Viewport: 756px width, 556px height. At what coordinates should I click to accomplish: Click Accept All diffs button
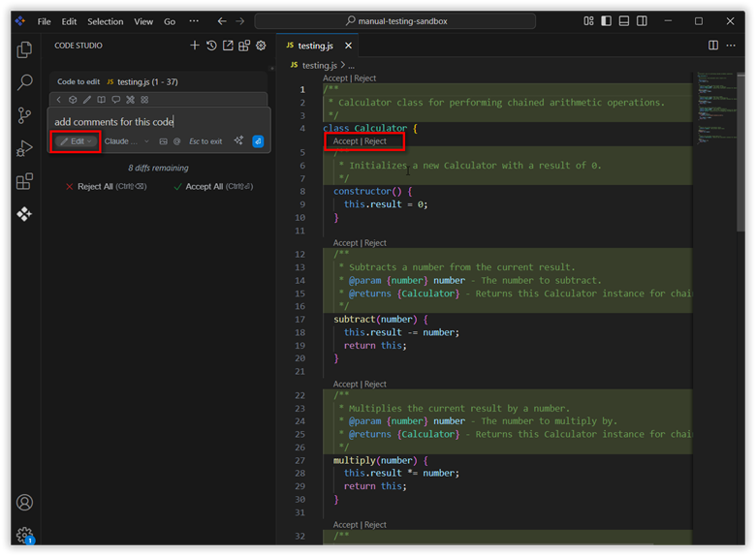coord(204,186)
